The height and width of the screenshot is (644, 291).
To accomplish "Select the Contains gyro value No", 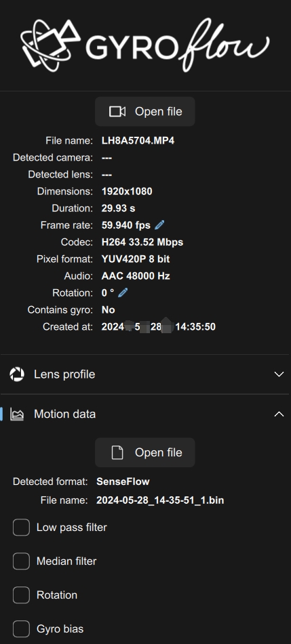I will click(x=109, y=309).
